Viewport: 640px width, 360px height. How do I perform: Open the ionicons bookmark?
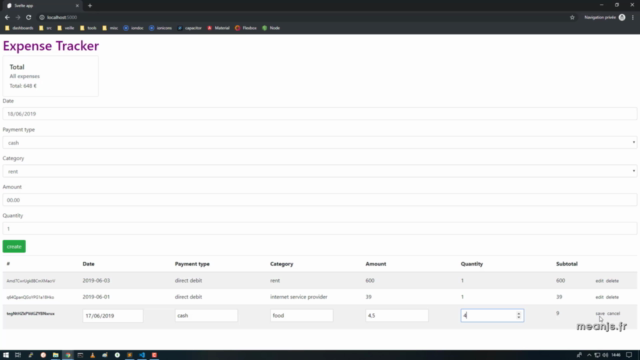[x=160, y=28]
